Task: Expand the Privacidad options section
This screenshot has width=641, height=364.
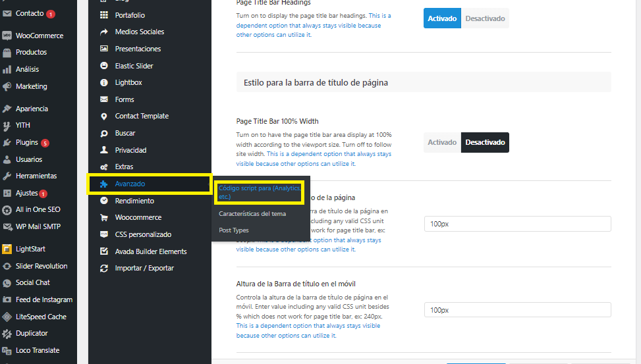Action: click(130, 150)
